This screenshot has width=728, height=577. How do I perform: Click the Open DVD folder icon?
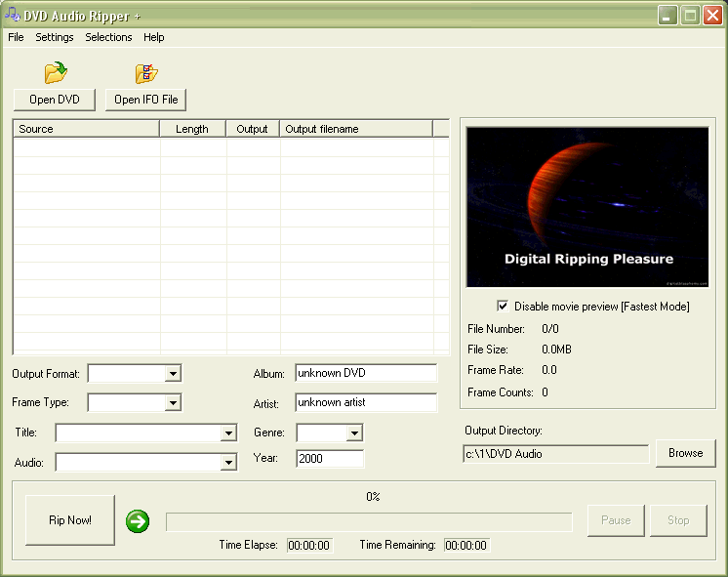tap(55, 73)
